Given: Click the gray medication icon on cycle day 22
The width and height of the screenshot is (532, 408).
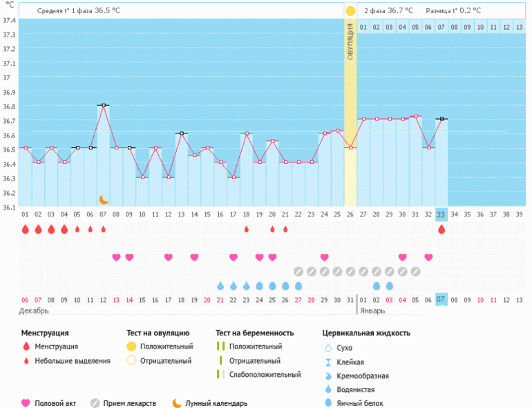Looking at the screenshot, I should click(298, 271).
